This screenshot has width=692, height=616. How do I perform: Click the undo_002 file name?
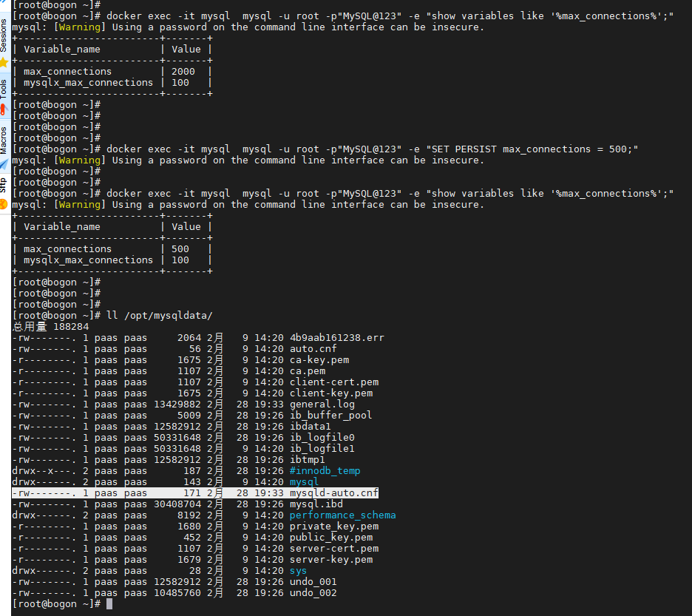[x=313, y=592]
